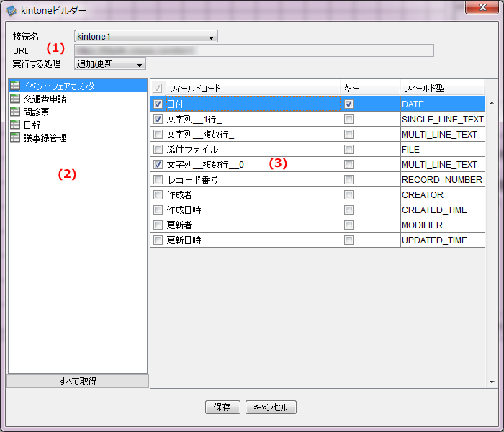Screen dimensions: 504x432
Task: Select the イベント・フェアカレンダー app
Action: (x=78, y=86)
